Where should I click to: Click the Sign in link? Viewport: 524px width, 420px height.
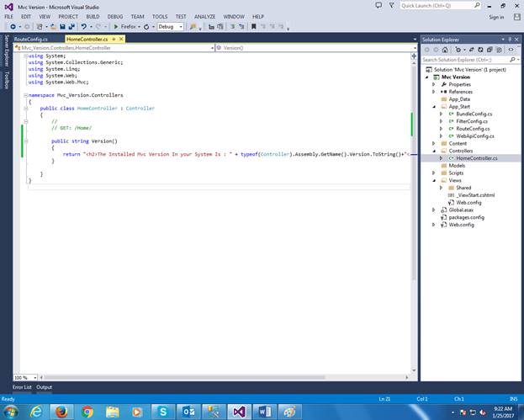tap(496, 17)
